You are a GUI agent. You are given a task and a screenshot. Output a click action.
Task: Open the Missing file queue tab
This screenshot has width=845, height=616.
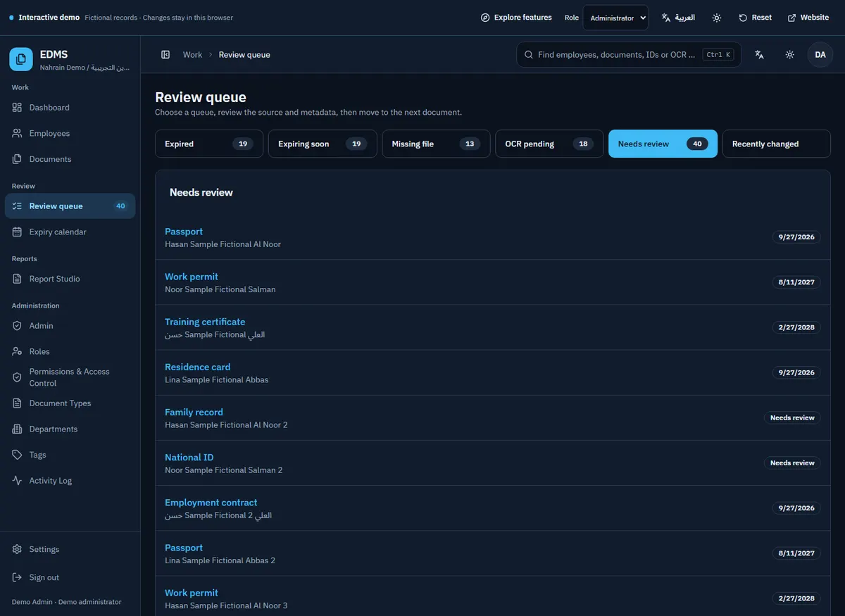437,144
